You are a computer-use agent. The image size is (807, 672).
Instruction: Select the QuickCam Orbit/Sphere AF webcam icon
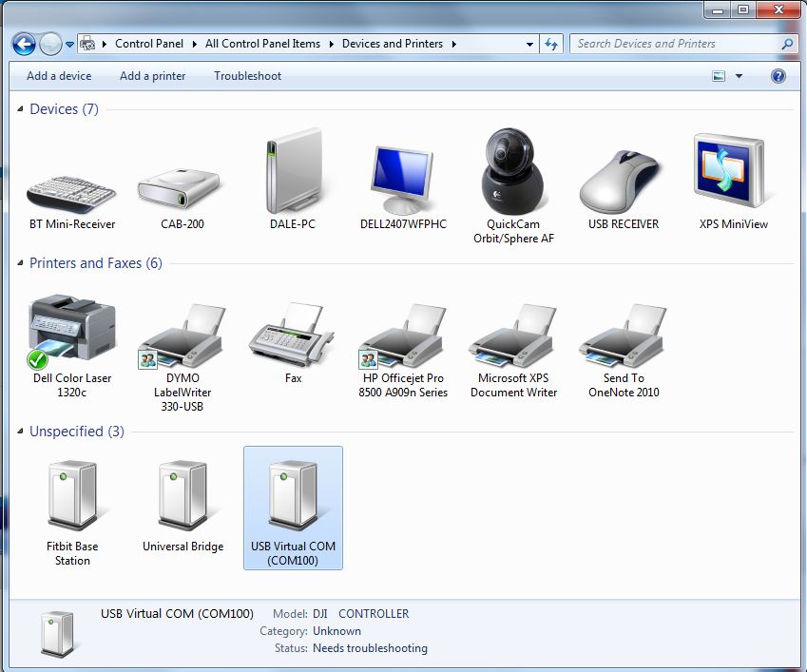pyautogui.click(x=513, y=173)
